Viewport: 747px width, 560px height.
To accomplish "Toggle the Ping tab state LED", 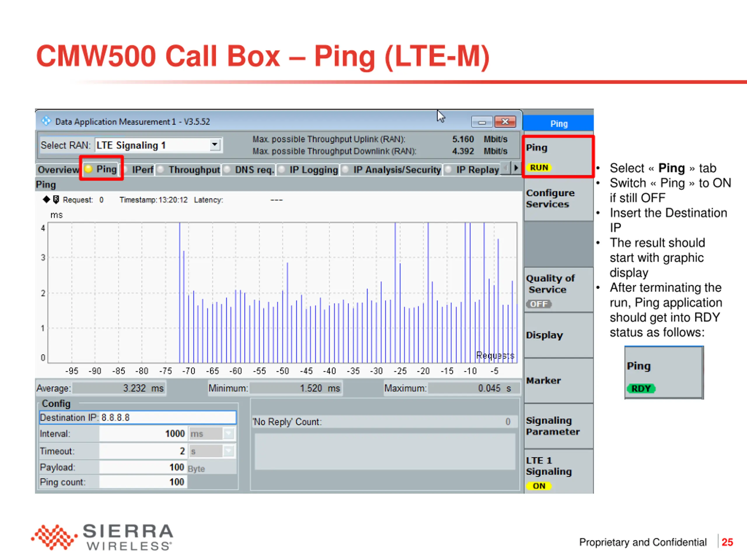I will point(88,169).
